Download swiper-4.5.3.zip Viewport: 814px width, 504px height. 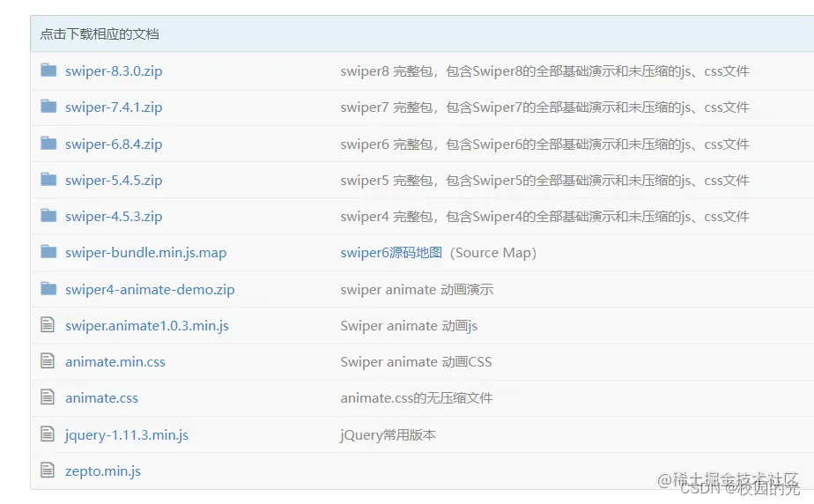[114, 217]
